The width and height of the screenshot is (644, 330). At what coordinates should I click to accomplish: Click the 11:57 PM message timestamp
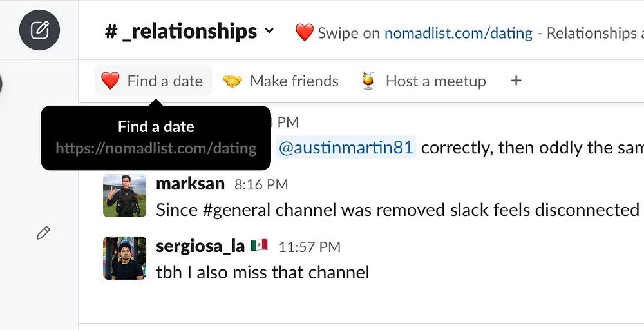tap(309, 246)
